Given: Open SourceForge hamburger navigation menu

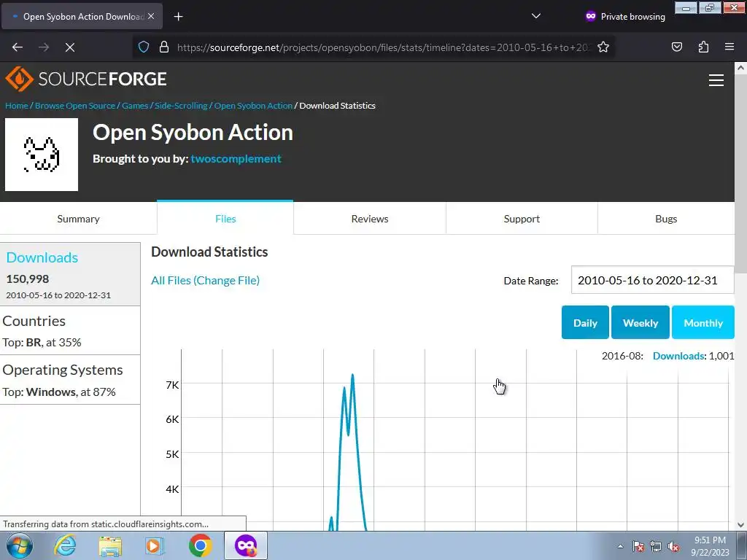Looking at the screenshot, I should pyautogui.click(x=716, y=80).
